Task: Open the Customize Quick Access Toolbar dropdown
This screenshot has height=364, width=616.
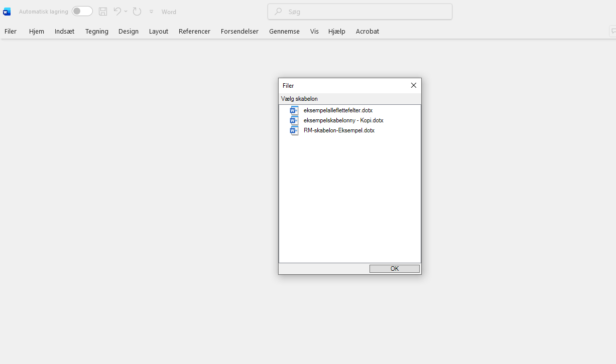Action: [x=151, y=12]
